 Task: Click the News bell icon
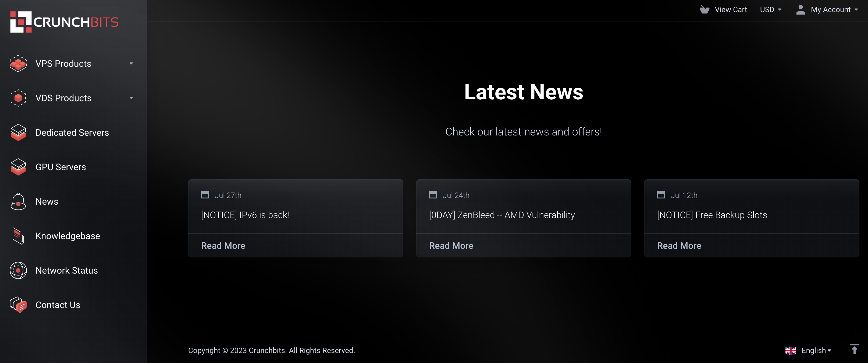pyautogui.click(x=18, y=201)
